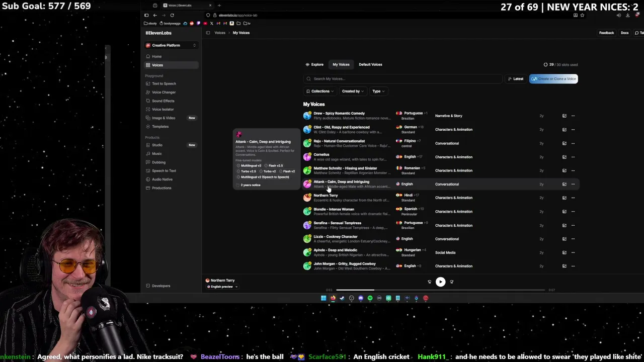The height and width of the screenshot is (362, 644).
Task: Open the Created by filter dropdown
Action: pyautogui.click(x=352, y=91)
